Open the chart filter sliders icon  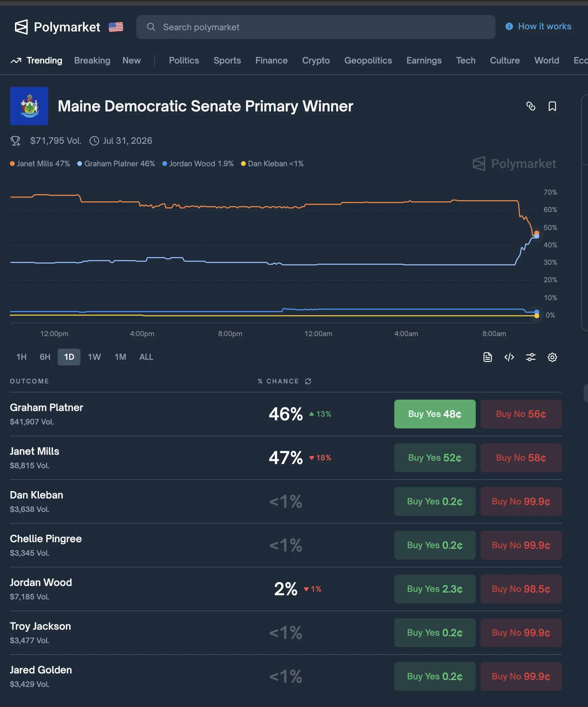click(x=531, y=357)
